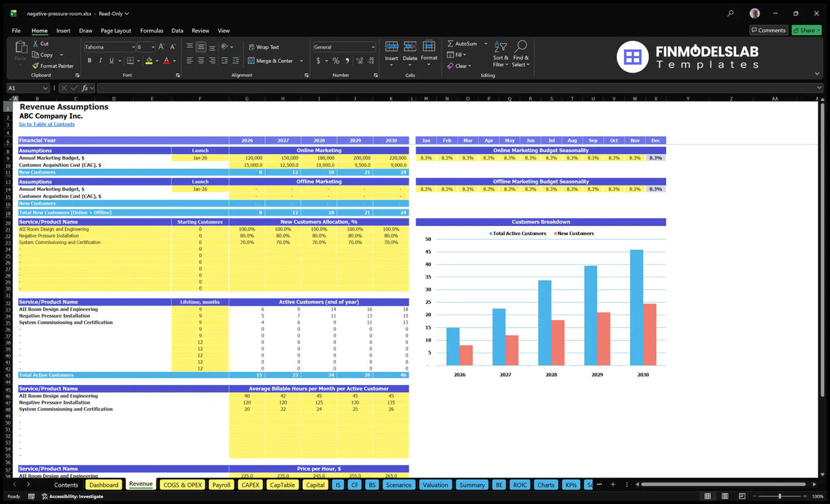The image size is (830, 504).
Task: Toggle top vertical alignment
Action: click(190, 47)
